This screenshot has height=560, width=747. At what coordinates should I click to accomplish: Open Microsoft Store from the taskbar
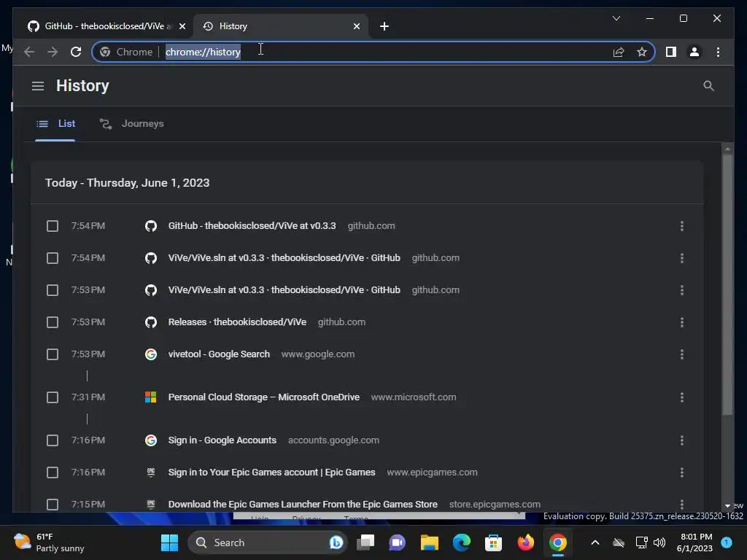coord(493,542)
